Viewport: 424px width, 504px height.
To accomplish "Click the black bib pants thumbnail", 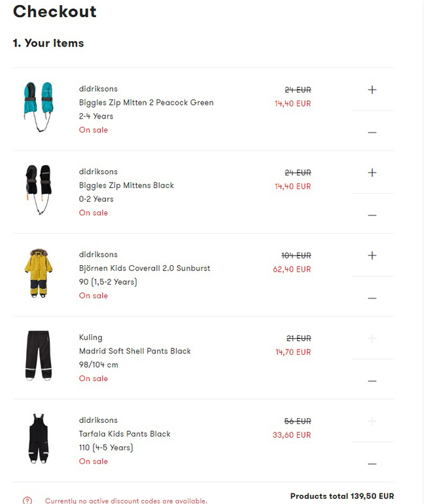I will tap(37, 439).
